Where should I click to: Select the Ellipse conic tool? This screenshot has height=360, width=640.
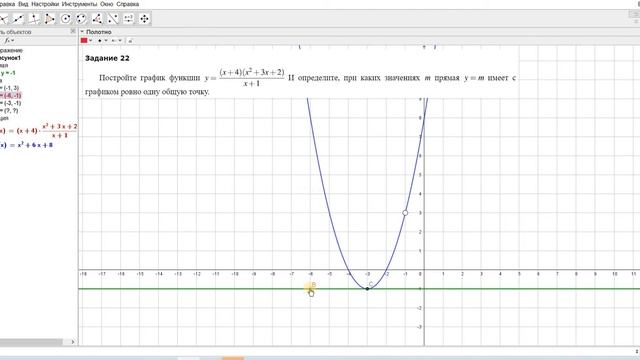81,19
